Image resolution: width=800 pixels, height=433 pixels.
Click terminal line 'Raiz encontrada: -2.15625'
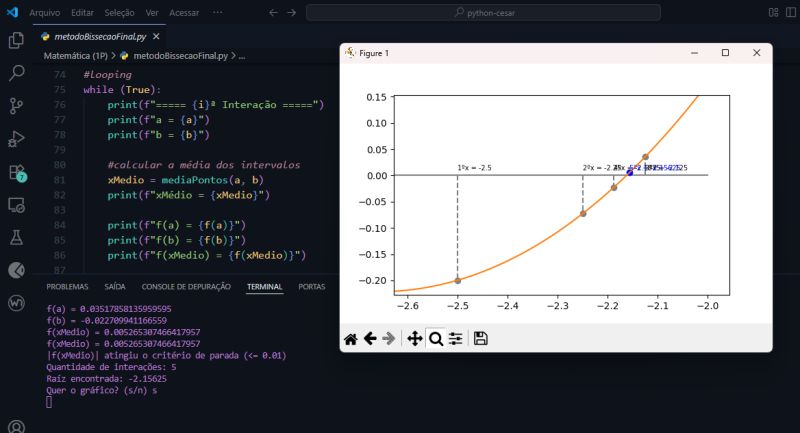tap(107, 379)
